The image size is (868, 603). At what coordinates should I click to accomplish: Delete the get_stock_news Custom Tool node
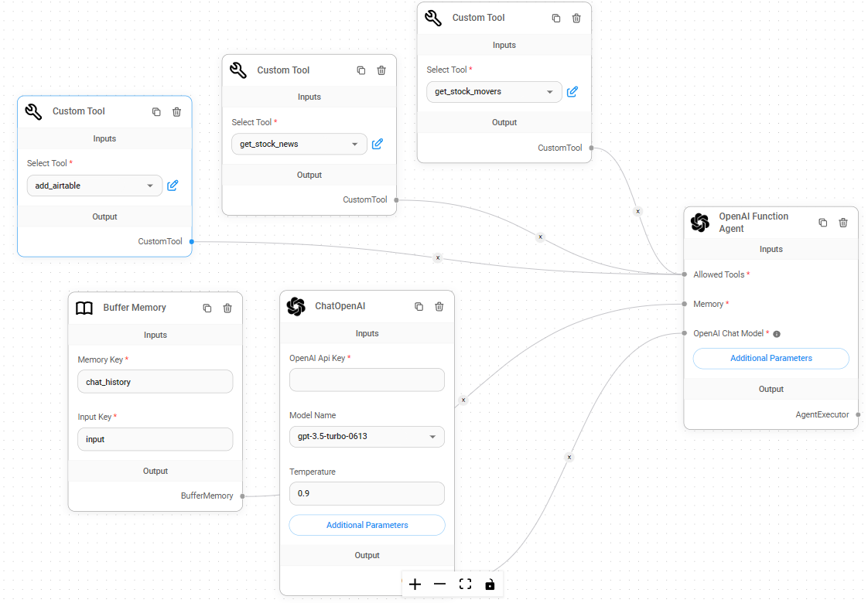click(381, 70)
